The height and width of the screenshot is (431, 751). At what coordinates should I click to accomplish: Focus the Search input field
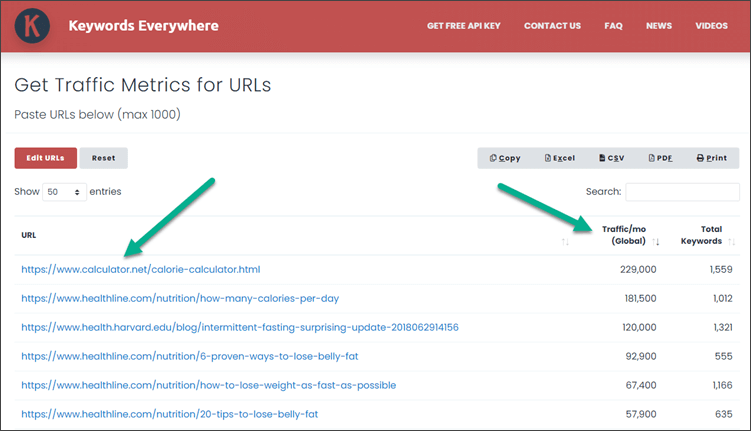[x=682, y=192]
